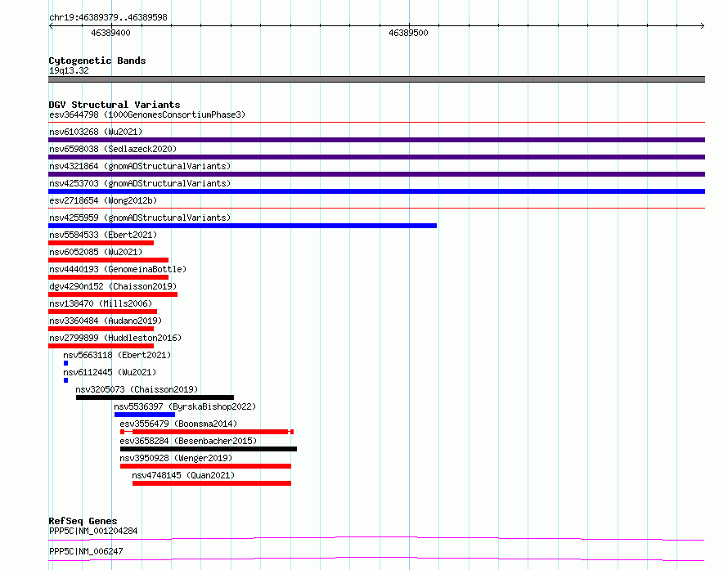Viewport: 728px width, 570px height.
Task: Select the RefSeq Genes track heading
Action: (x=83, y=521)
